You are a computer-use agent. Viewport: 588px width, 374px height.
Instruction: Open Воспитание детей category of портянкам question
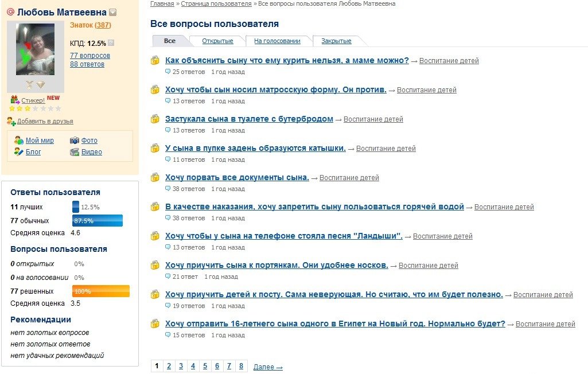[429, 266]
